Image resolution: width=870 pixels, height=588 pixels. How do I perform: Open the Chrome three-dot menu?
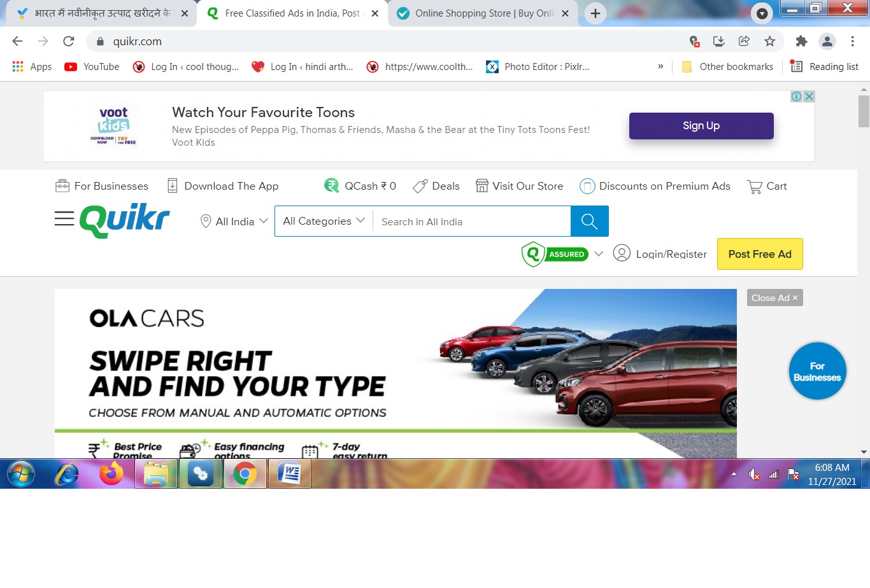[x=853, y=41]
